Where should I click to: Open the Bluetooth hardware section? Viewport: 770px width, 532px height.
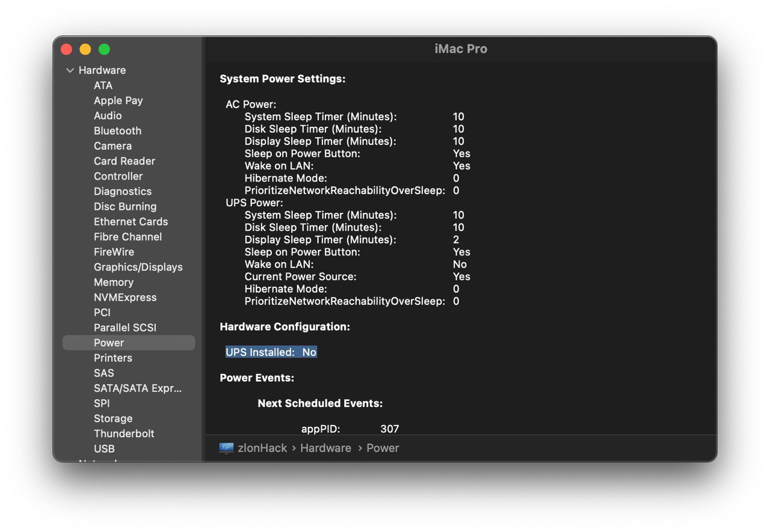[117, 130]
